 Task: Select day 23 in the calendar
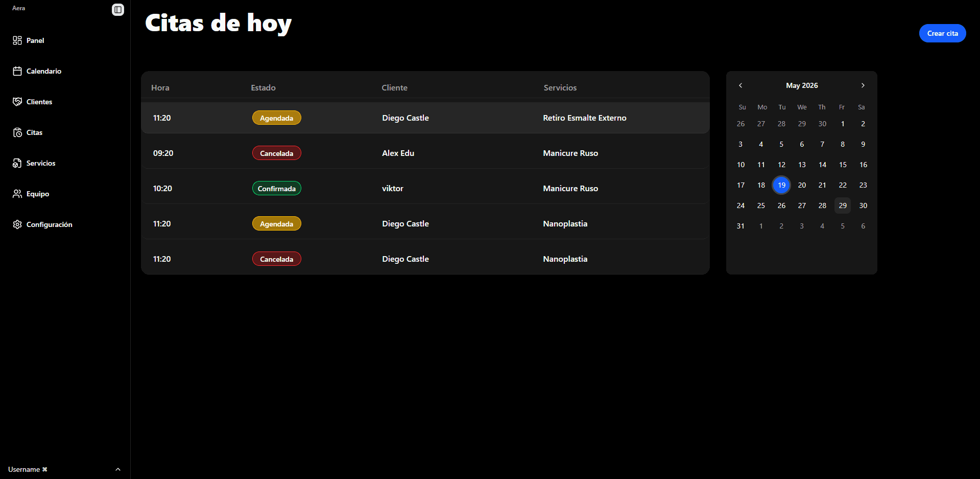point(863,185)
